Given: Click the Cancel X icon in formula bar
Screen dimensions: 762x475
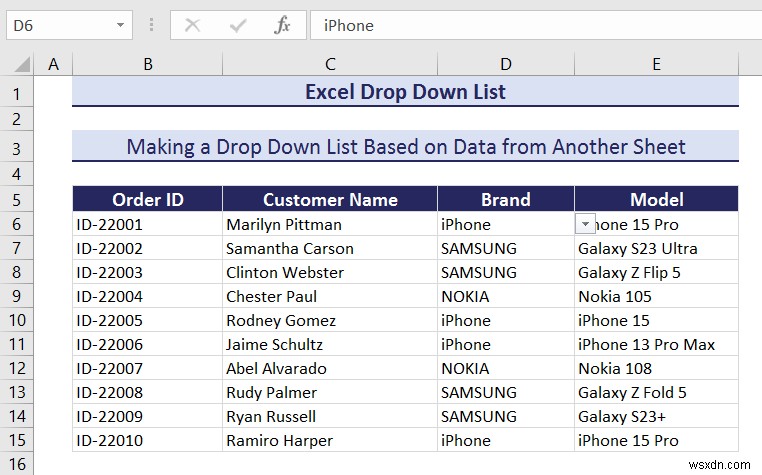Looking at the screenshot, I should (x=192, y=25).
